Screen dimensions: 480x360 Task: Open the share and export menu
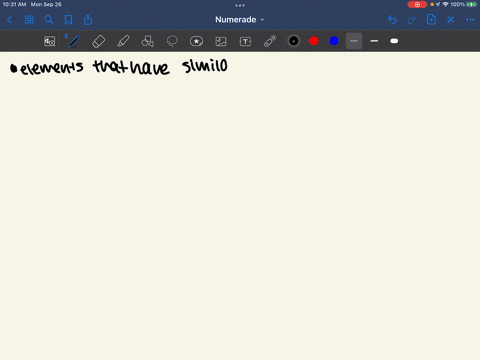88,20
